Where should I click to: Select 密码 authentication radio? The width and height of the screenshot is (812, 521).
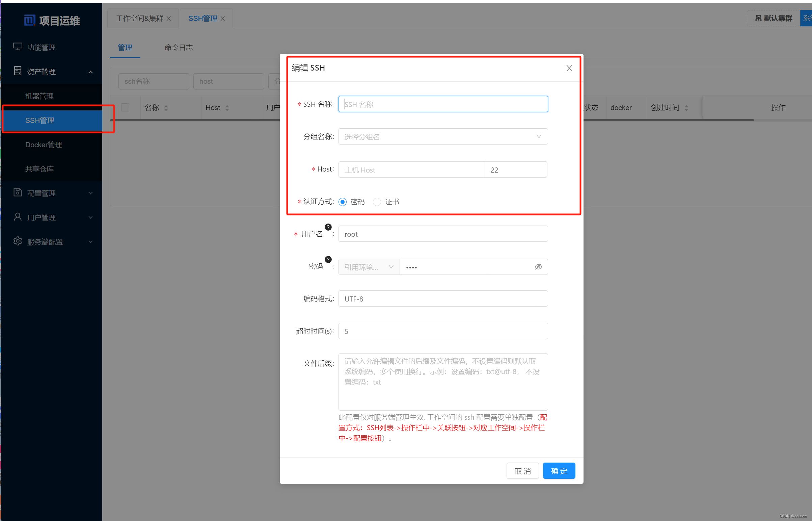[x=343, y=202]
